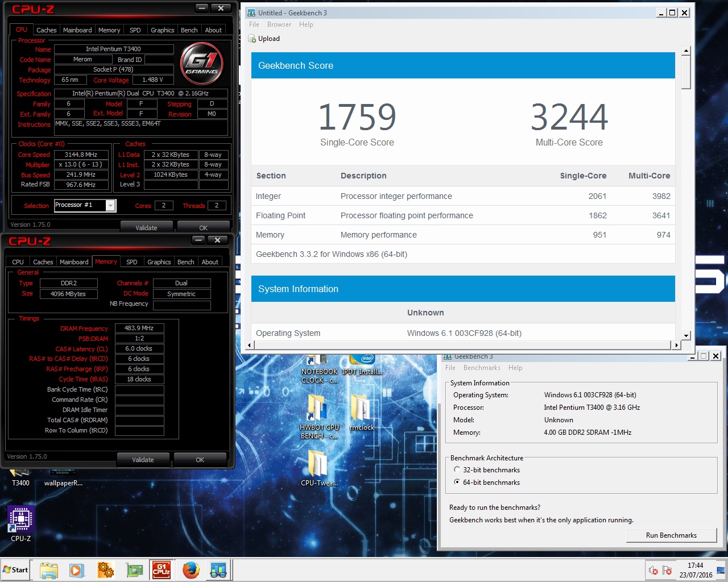Click the Integer row description text
The height and width of the screenshot is (582, 728).
[396, 196]
